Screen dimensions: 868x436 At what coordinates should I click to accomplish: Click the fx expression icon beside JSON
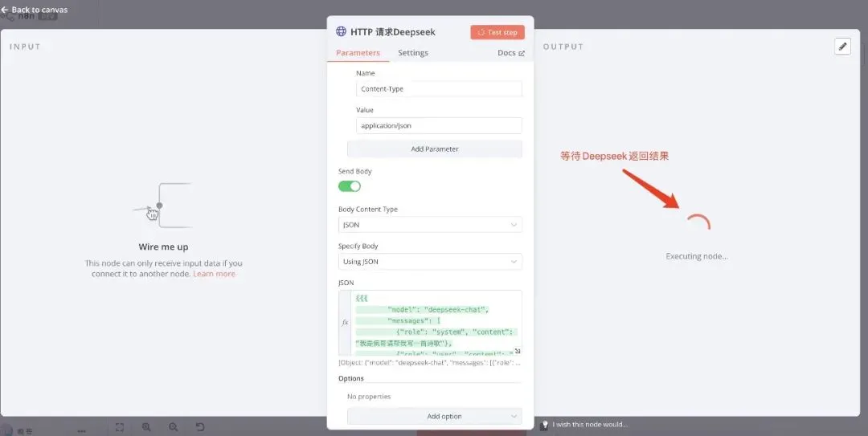(x=345, y=323)
